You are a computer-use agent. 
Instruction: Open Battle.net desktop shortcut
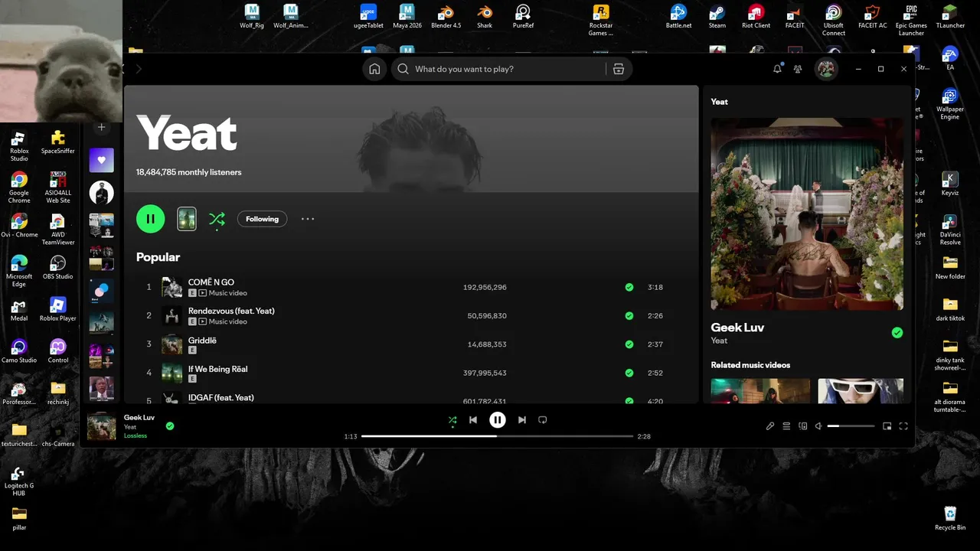678,17
